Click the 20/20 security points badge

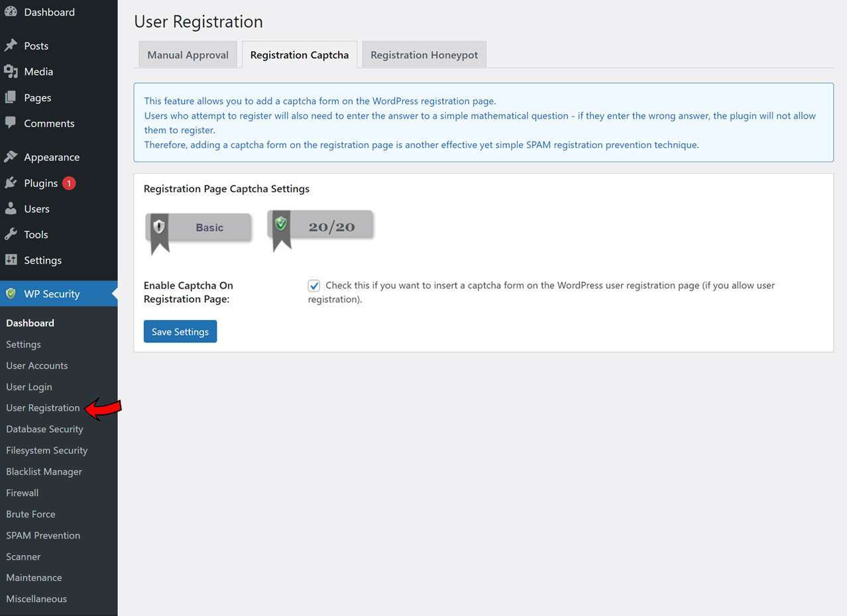pyautogui.click(x=320, y=230)
